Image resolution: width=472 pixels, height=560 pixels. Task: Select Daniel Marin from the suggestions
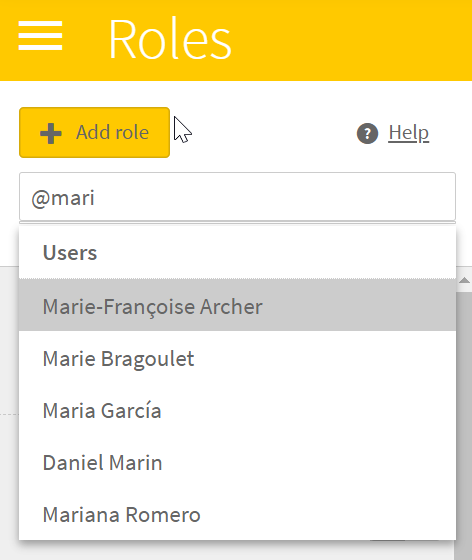pyautogui.click(x=237, y=462)
